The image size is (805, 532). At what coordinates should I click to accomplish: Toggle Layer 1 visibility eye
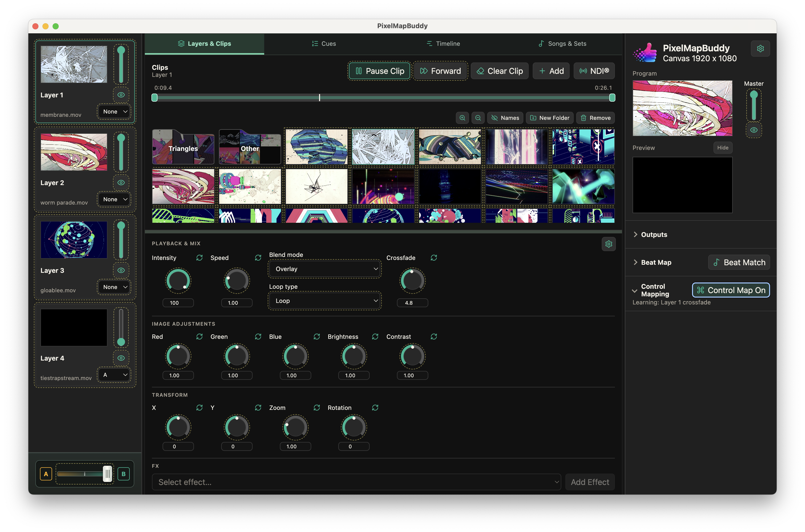point(121,95)
